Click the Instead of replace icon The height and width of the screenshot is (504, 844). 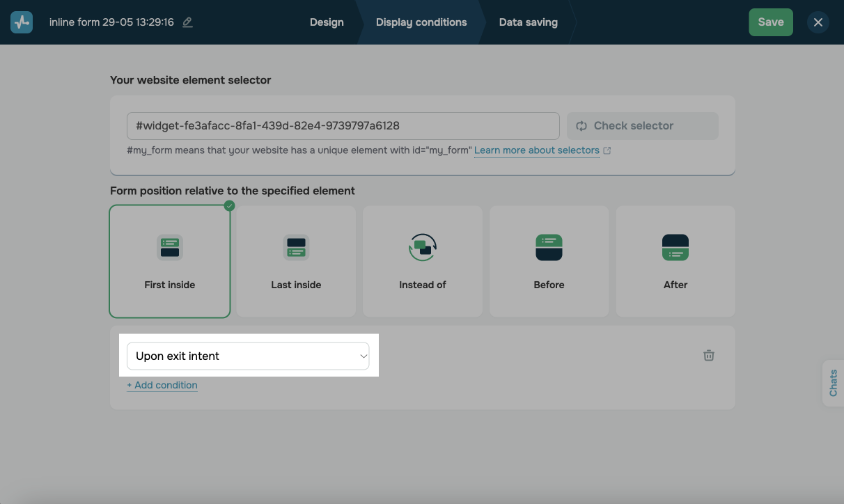[x=422, y=247]
